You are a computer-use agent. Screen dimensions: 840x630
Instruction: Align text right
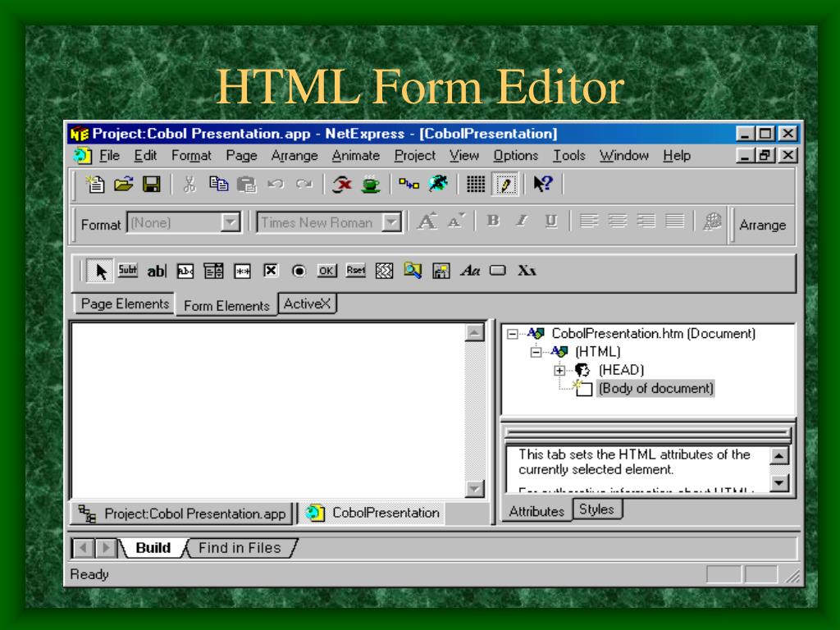coord(646,221)
